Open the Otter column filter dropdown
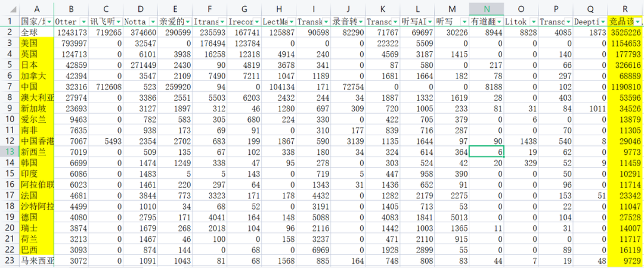Viewport: 644px width, 268px height. [84, 21]
